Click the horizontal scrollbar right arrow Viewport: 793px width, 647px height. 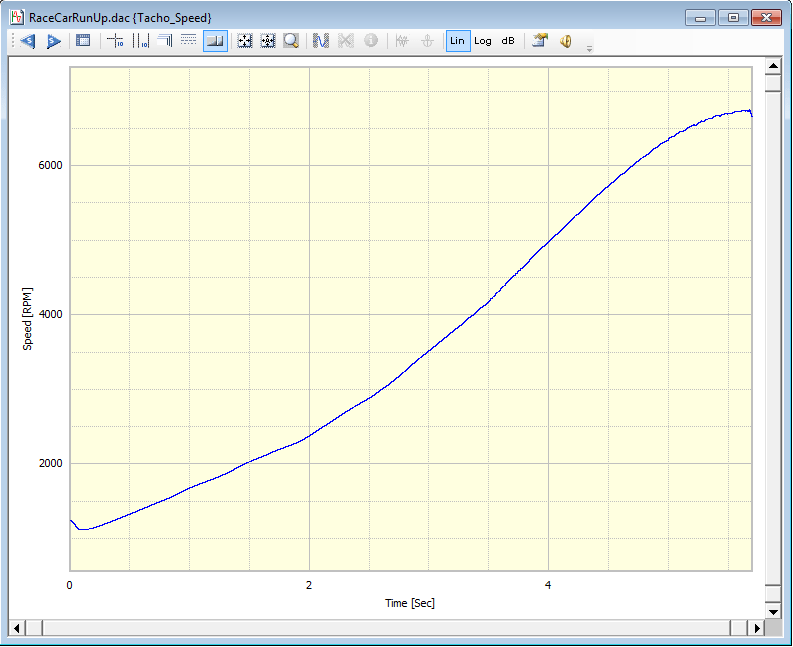[757, 628]
